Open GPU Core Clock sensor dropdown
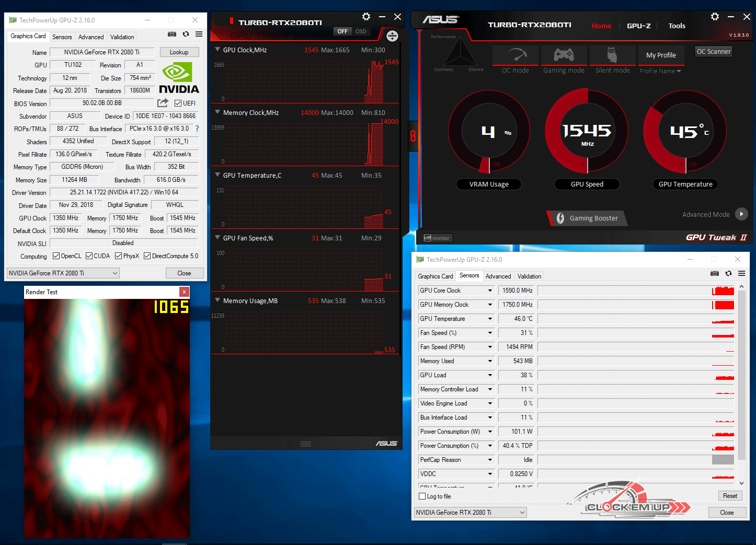This screenshot has height=545, width=756. coord(490,291)
